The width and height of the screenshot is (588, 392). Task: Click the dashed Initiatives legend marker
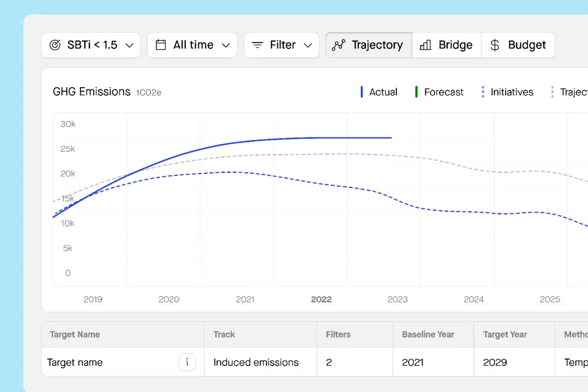(x=483, y=92)
